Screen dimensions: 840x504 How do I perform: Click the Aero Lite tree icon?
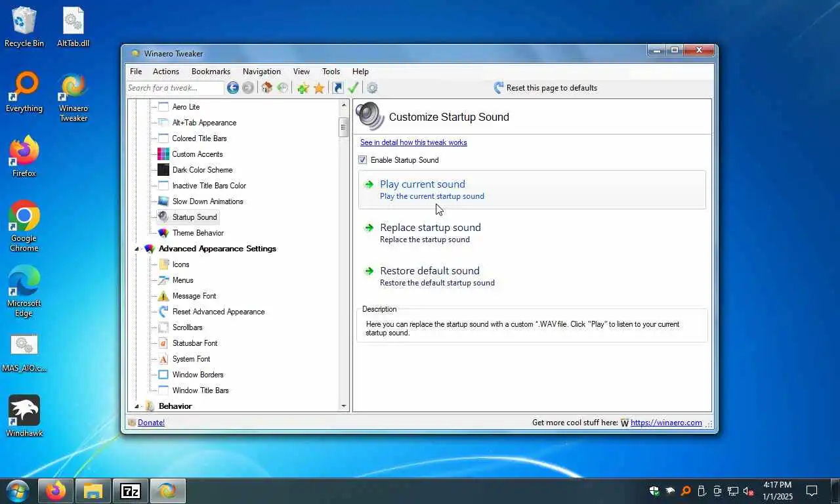tap(163, 107)
